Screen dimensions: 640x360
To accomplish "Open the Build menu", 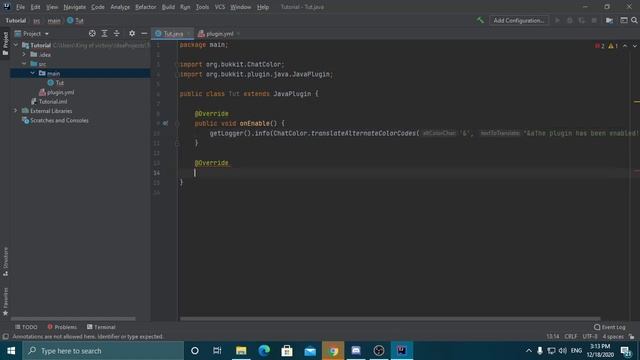I will click(168, 7).
